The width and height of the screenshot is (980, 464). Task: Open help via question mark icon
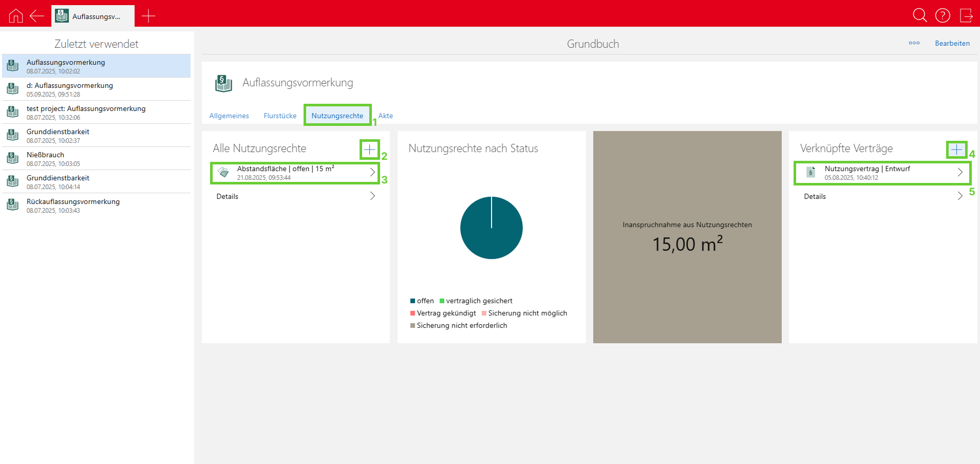(943, 15)
